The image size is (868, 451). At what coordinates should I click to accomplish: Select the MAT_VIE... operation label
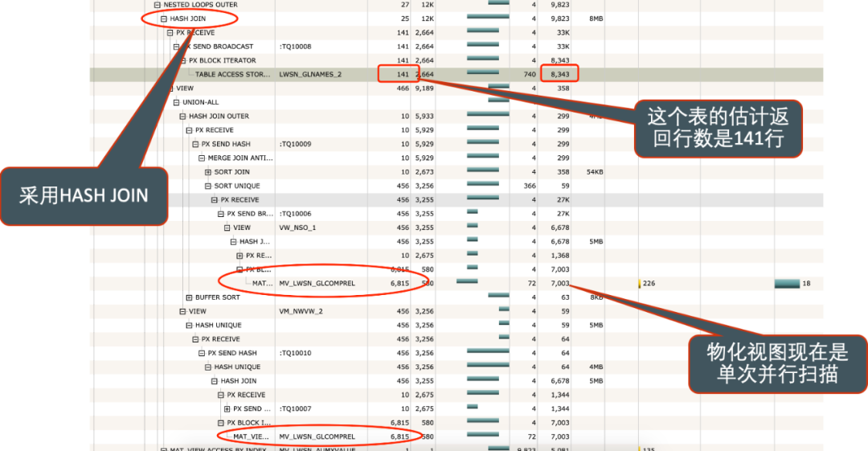(251, 437)
